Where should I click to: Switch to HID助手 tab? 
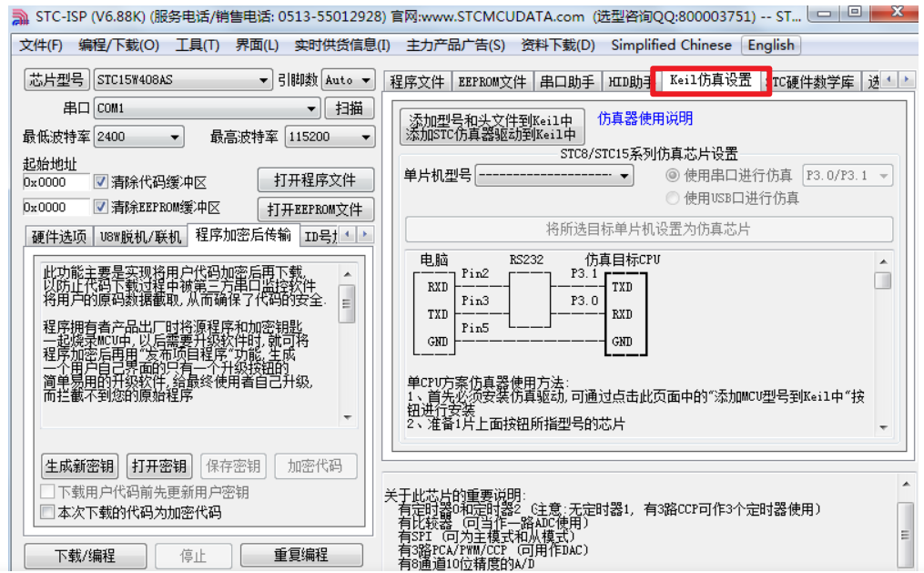(x=629, y=82)
